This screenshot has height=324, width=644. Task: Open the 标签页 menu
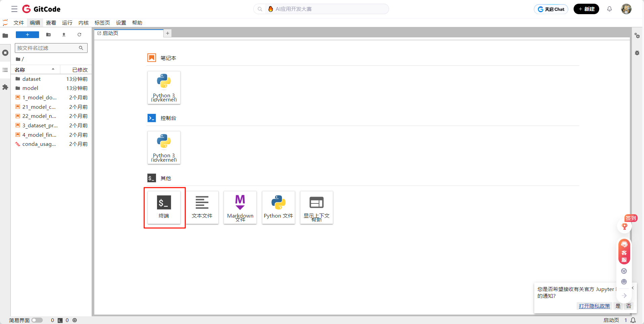click(102, 23)
